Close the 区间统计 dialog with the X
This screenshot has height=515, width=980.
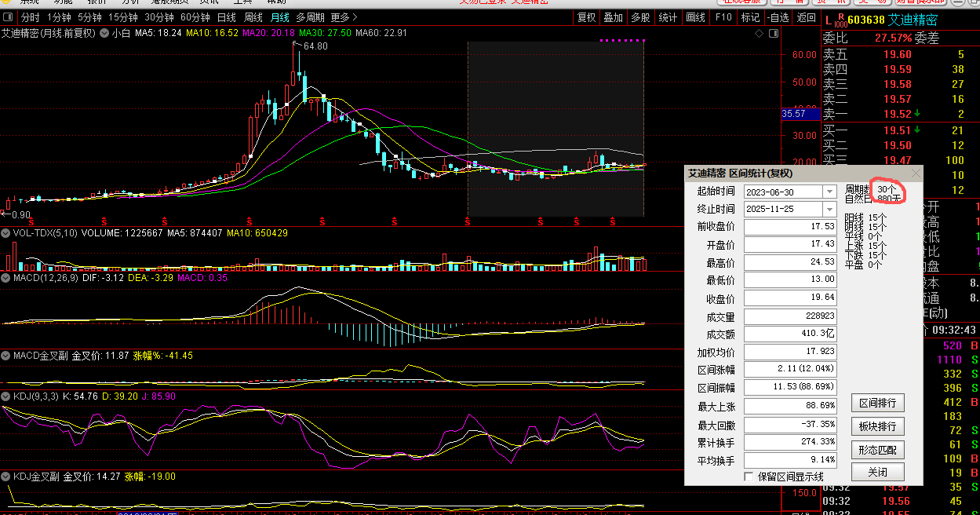[916, 173]
